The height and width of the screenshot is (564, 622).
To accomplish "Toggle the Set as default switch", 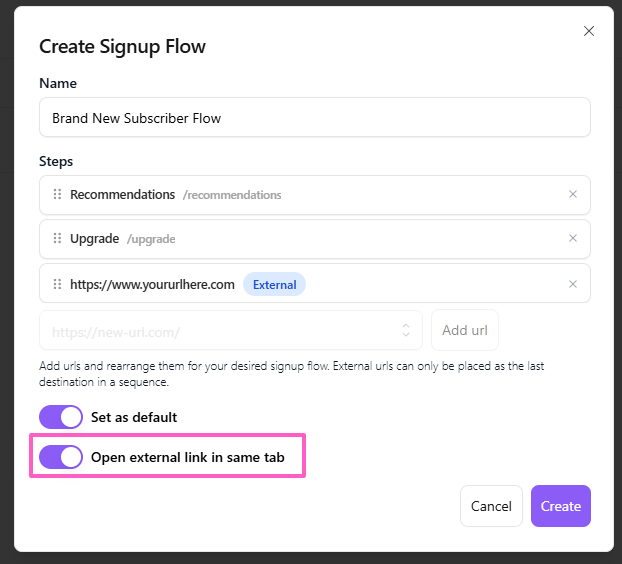I will 61,416.
